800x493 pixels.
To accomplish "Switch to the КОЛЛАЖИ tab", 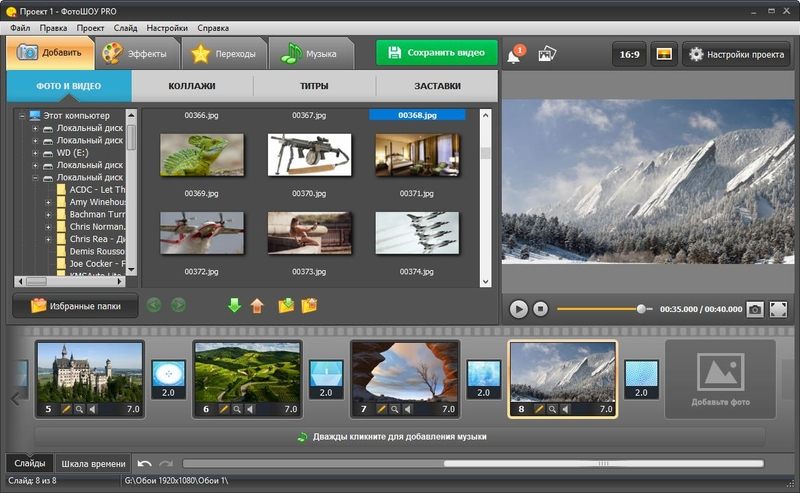I will pos(192,86).
